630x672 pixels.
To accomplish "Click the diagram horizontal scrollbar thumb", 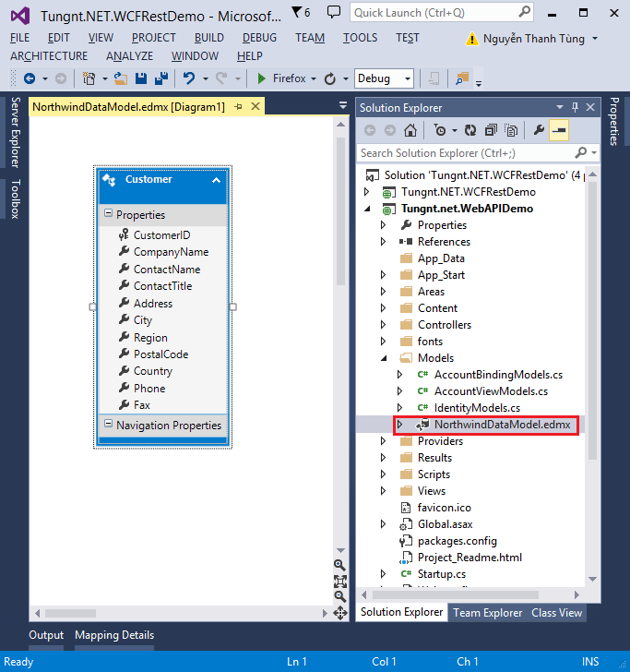I will 70,613.
